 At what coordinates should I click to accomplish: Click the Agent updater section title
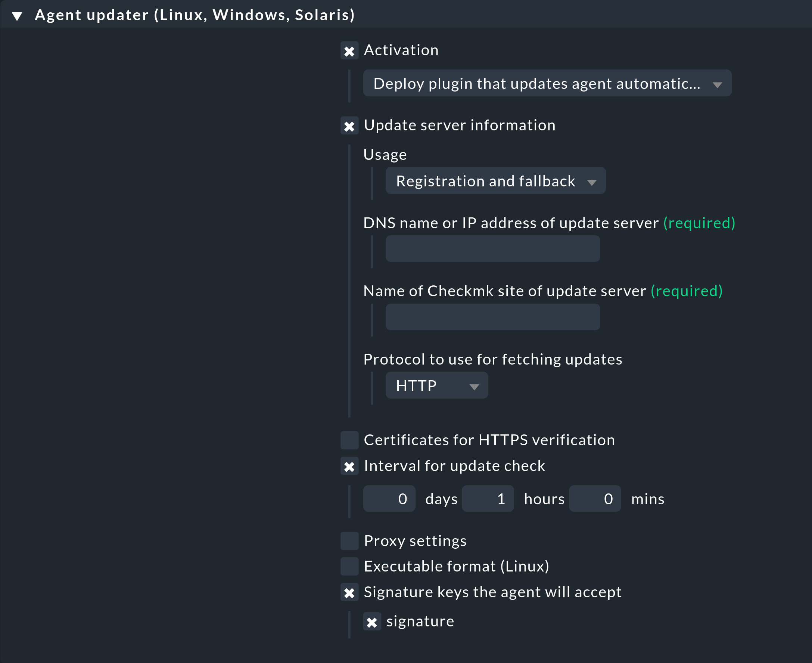[x=195, y=15]
